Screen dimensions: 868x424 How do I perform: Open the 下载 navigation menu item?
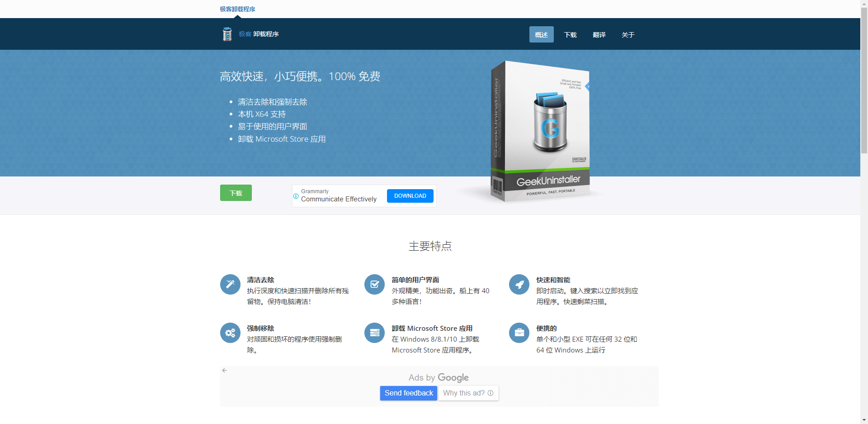pos(571,34)
